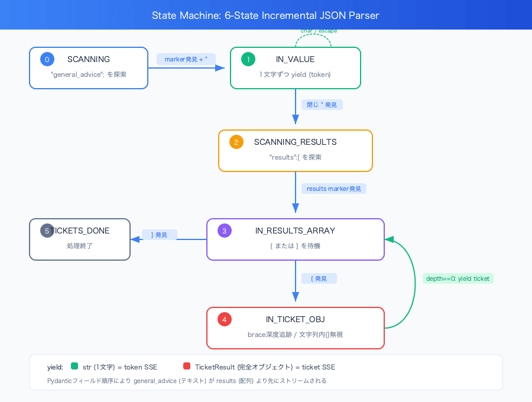Click the '1文字ずつ yield (token)' subtitle
Viewport: 532px width, 402px height.
click(x=295, y=74)
